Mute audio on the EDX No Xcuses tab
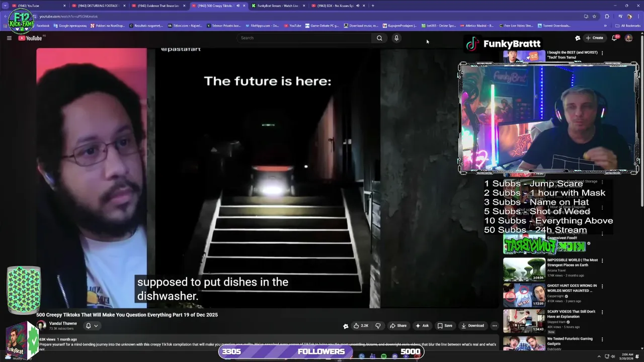 pos(358,6)
